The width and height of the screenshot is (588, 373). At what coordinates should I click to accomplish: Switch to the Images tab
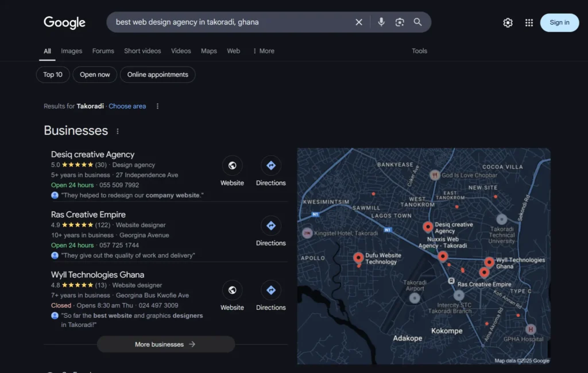[72, 51]
